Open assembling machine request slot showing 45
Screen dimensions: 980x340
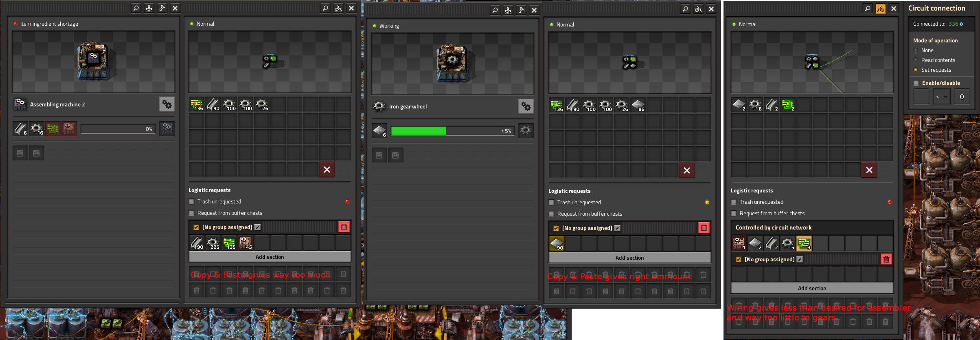coord(246,243)
